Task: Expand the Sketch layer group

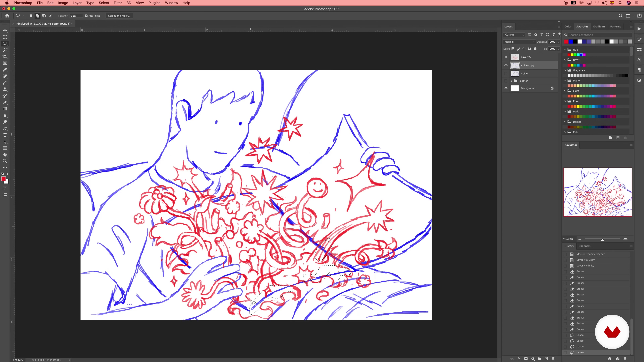Action: coord(512,81)
